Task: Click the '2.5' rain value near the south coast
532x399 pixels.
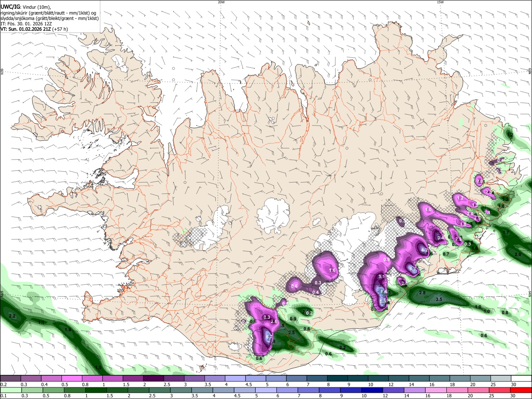Action: pos(291,333)
